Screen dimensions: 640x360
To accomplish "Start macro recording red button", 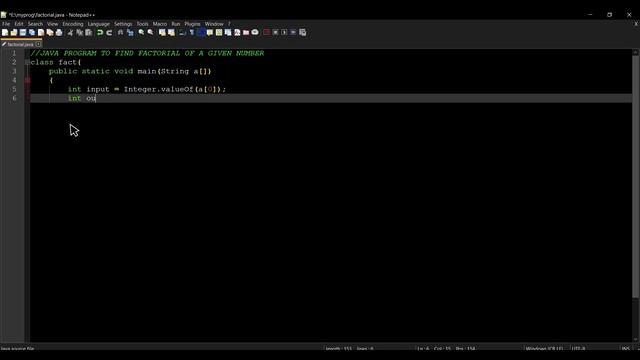I will coord(266,32).
